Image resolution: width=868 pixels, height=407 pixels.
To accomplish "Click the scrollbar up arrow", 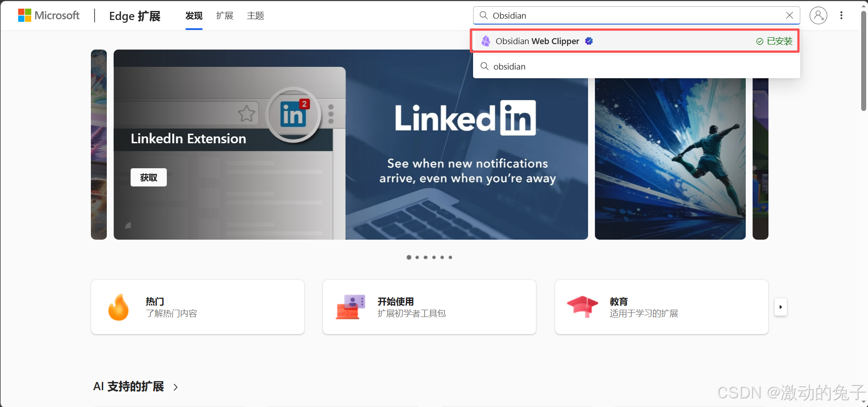I will [863, 6].
